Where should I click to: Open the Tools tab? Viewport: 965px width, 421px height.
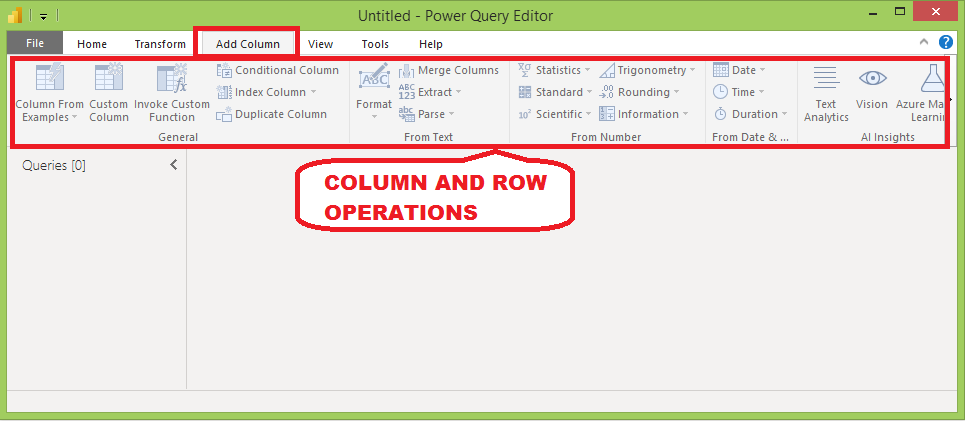[x=375, y=44]
